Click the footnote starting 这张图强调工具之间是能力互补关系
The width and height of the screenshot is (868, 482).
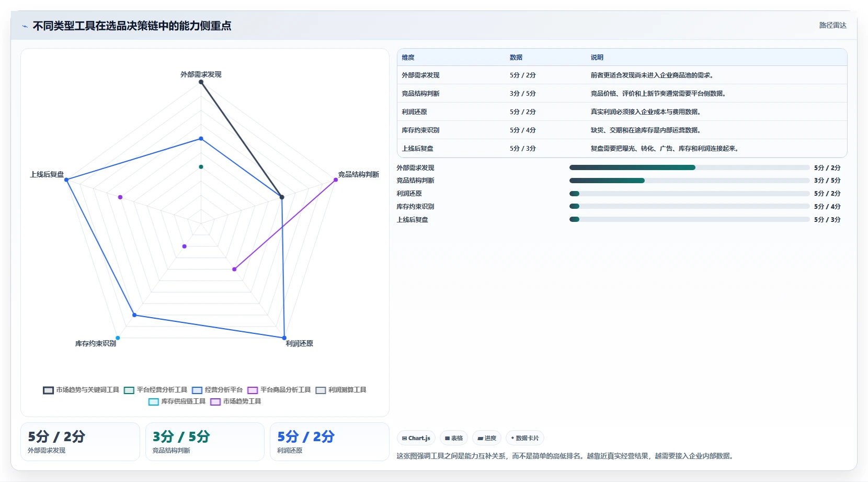pos(566,456)
